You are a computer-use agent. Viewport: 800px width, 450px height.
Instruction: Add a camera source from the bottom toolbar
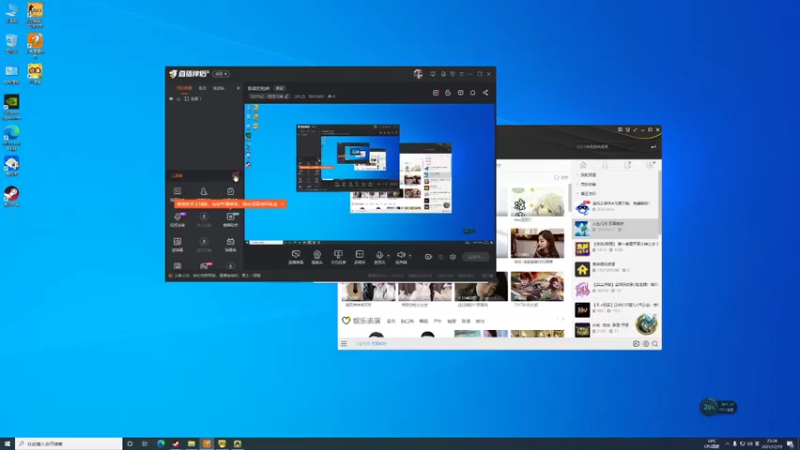click(317, 257)
